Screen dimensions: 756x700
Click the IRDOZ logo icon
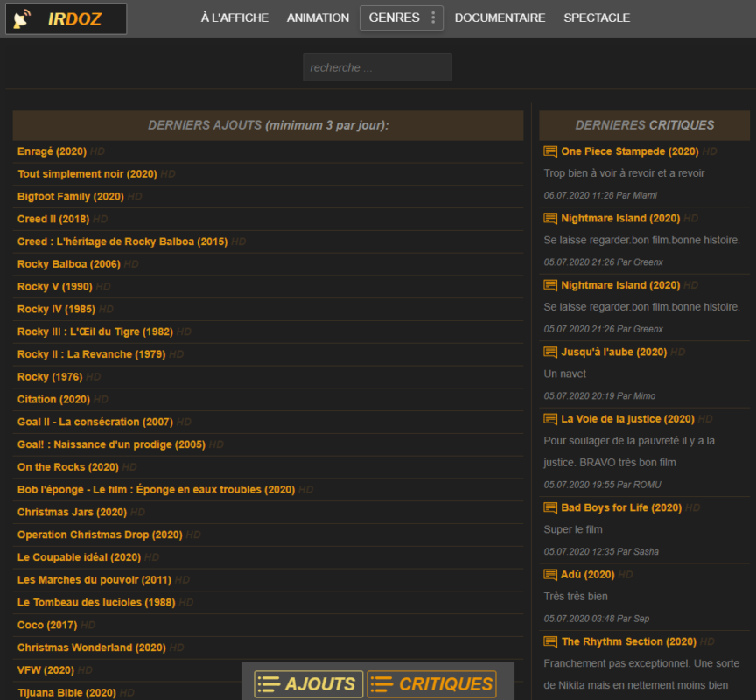[x=22, y=18]
